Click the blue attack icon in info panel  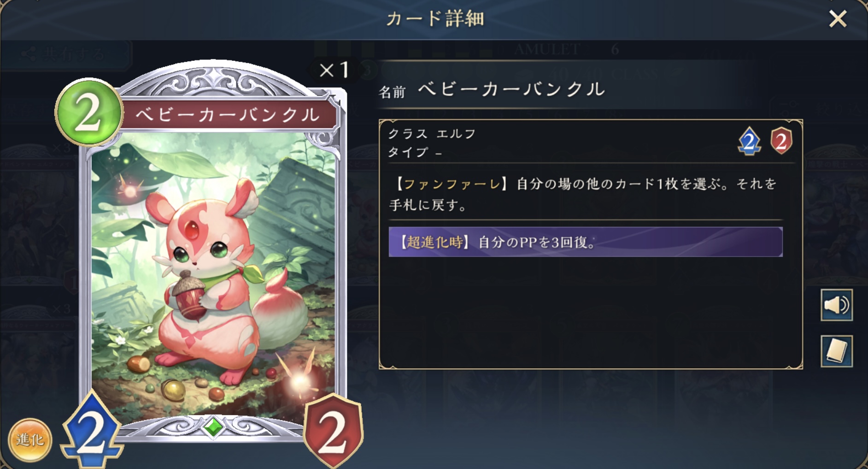pos(749,141)
